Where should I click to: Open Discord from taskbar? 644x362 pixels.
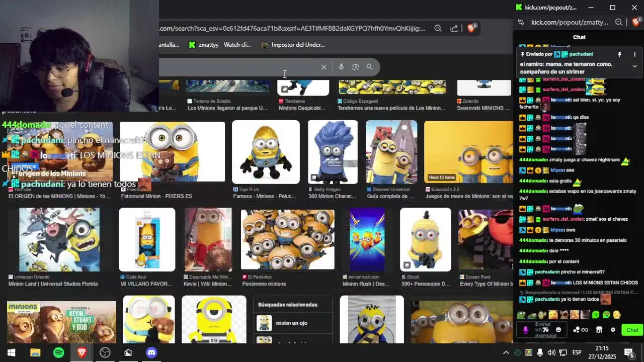151,352
